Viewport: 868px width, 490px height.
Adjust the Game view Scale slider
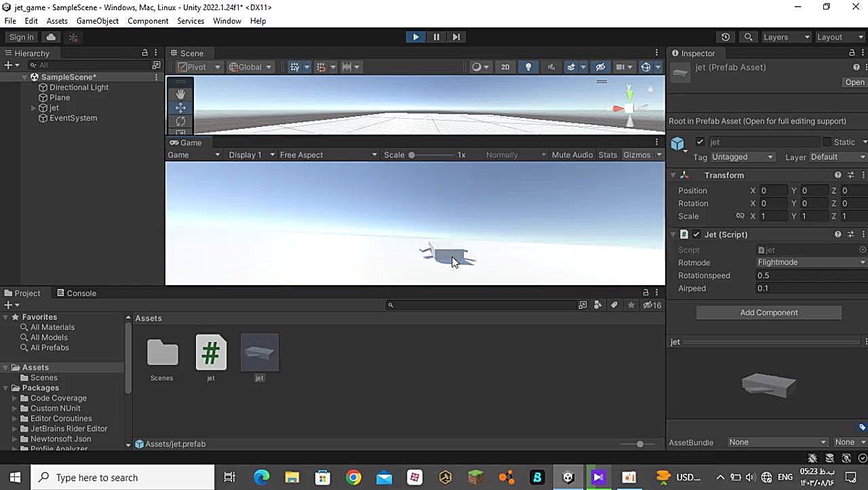412,155
